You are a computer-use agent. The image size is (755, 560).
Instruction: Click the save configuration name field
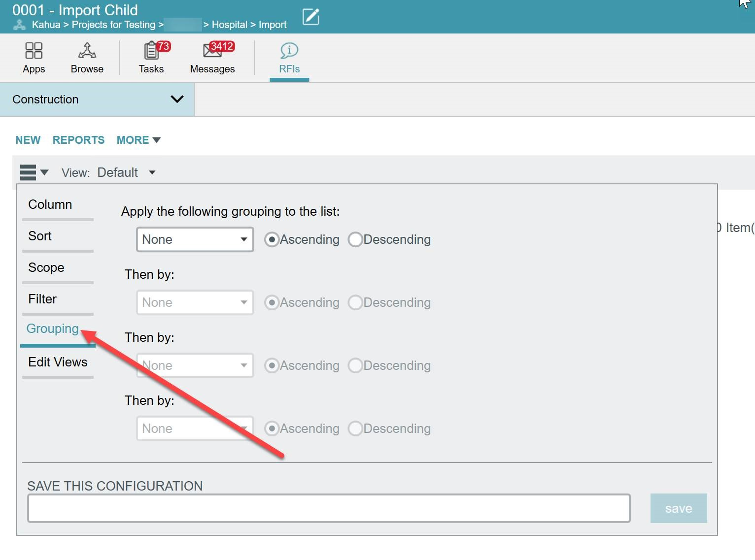coord(329,508)
